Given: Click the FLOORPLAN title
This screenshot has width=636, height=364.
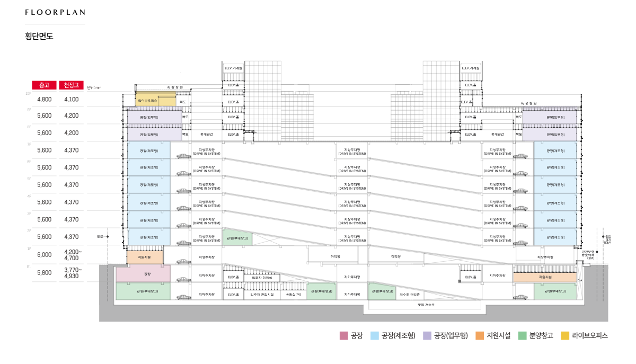Looking at the screenshot, I should (x=55, y=12).
